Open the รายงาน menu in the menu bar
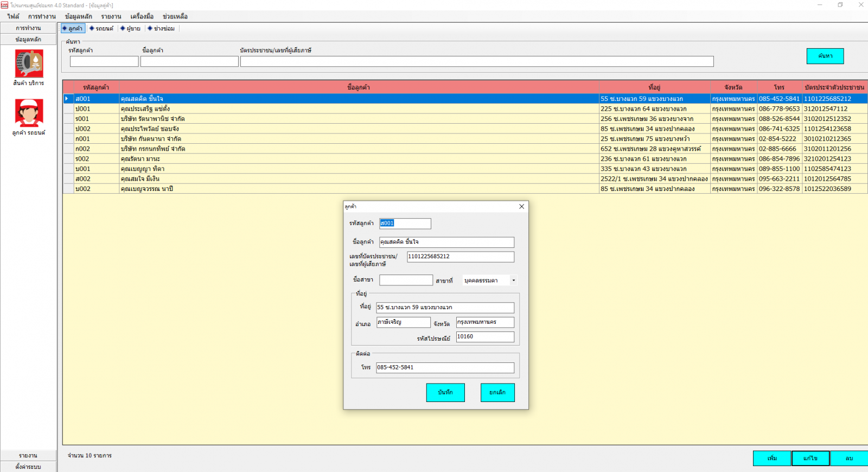This screenshot has height=472, width=868. coord(111,16)
